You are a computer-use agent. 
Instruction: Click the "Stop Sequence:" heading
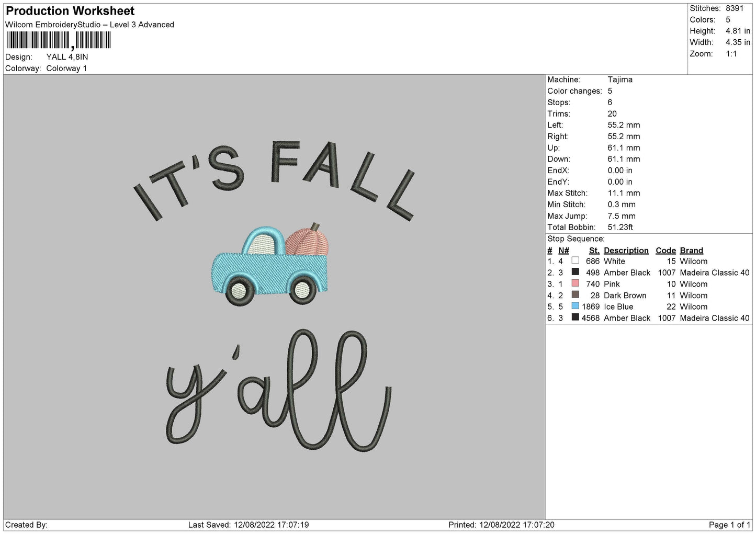(x=576, y=239)
